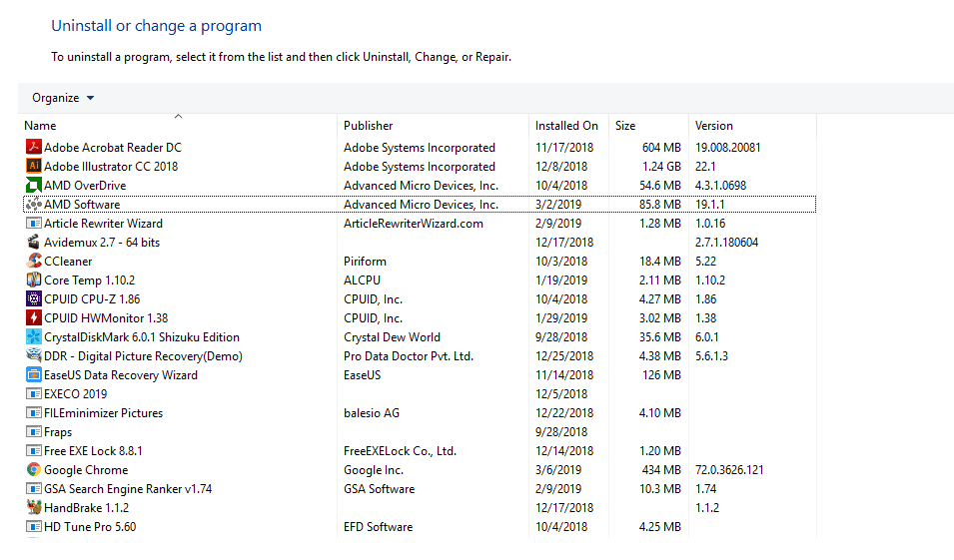Sort list by Size column header
Viewport: 954px width, 560px height.
point(625,126)
